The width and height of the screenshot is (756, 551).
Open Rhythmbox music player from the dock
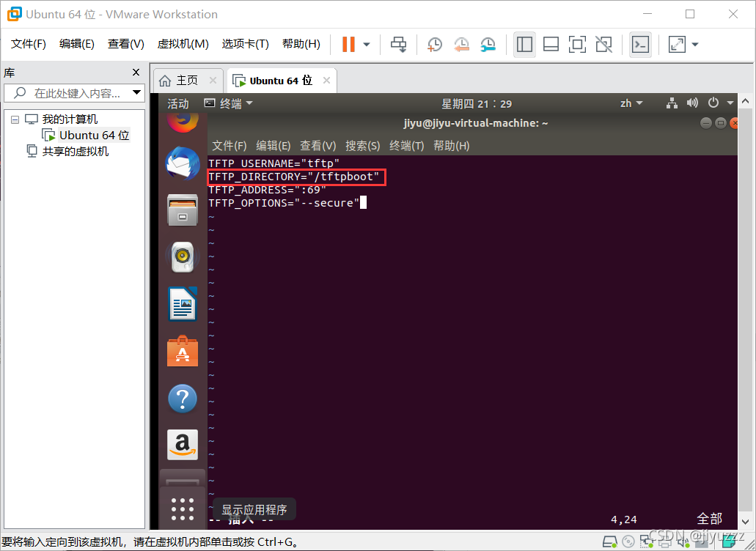point(182,258)
